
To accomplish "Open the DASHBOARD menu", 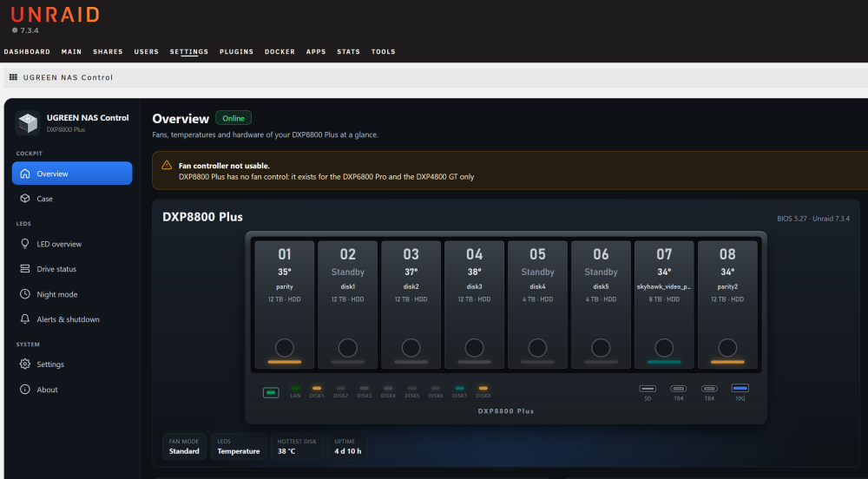I will coord(27,51).
